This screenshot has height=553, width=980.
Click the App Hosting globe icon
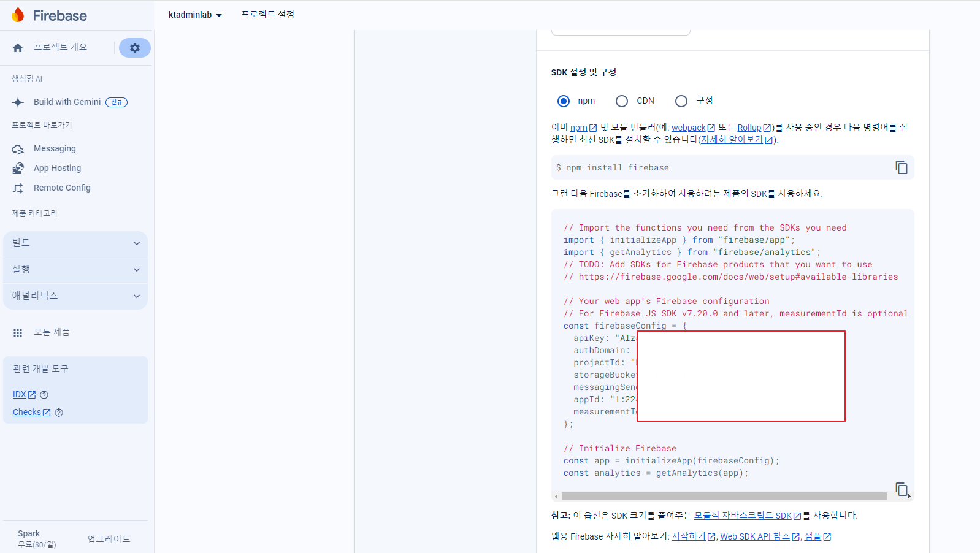pyautogui.click(x=18, y=168)
